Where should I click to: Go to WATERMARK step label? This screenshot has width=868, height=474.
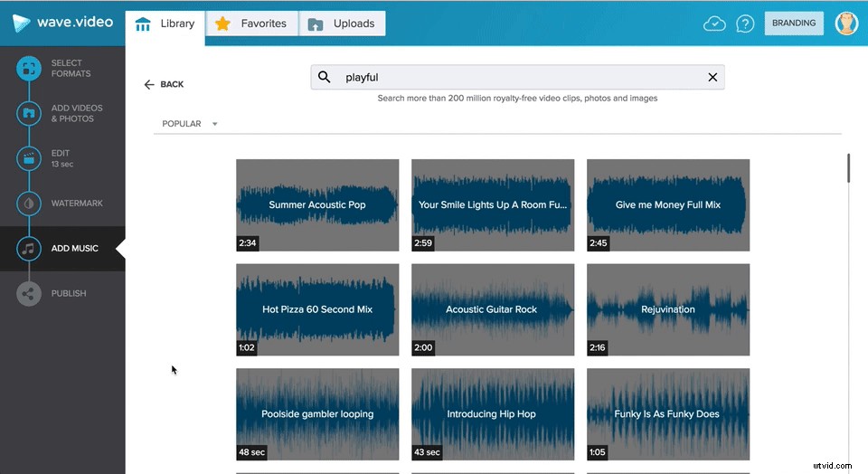[77, 204]
